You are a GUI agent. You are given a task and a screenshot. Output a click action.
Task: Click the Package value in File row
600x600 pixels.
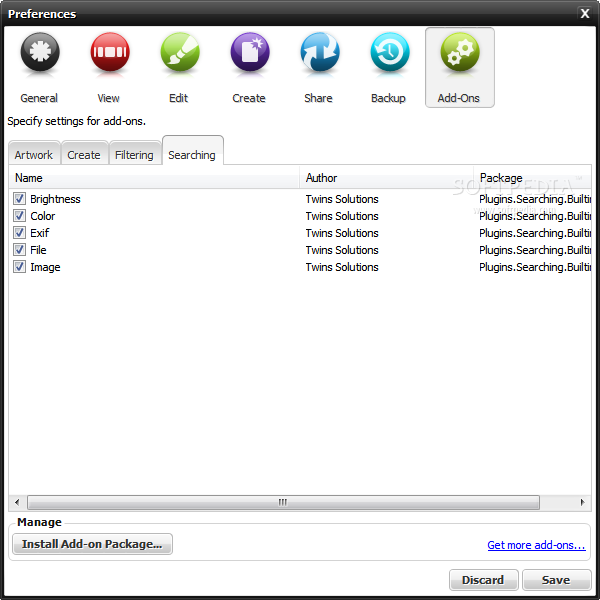[535, 250]
